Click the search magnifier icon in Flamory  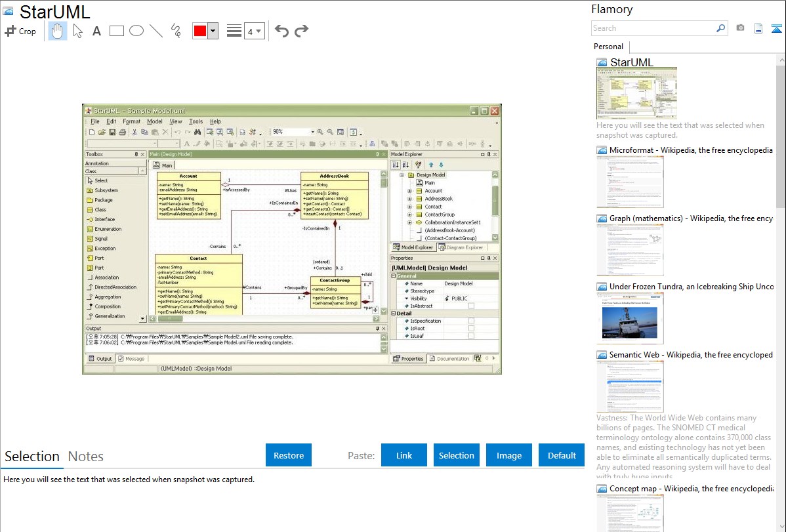pyautogui.click(x=720, y=28)
